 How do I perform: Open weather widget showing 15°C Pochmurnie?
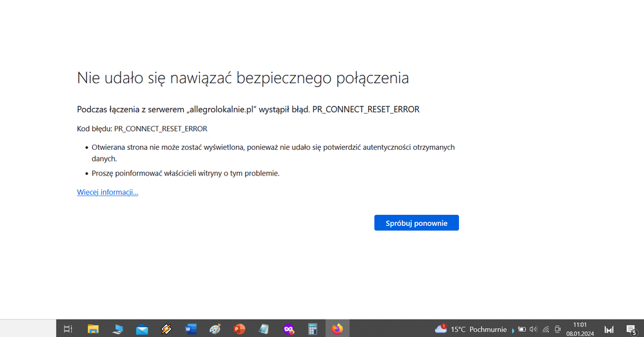pyautogui.click(x=471, y=329)
